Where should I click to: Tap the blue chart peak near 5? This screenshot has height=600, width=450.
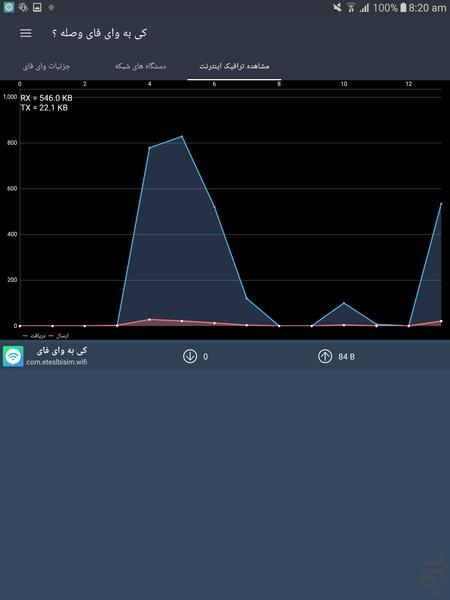[x=182, y=136]
